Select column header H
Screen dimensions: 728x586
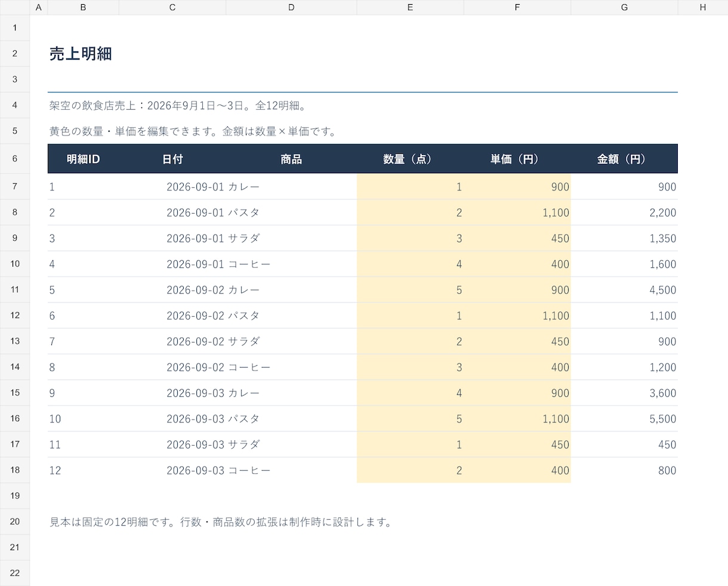point(703,7)
